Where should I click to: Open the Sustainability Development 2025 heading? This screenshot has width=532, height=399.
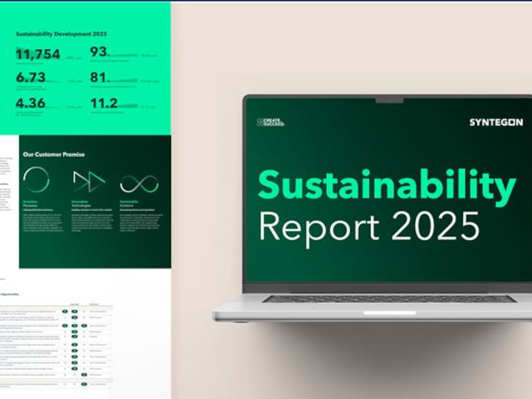(61, 34)
